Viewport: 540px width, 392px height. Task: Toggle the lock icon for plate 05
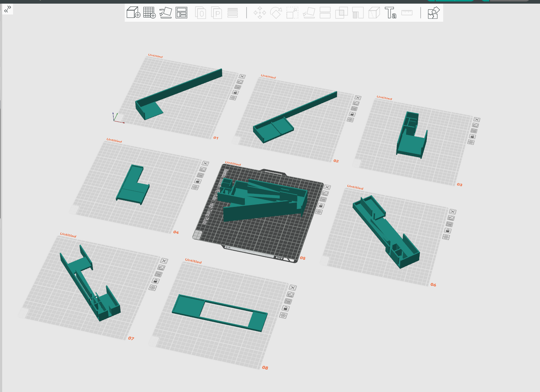(x=321, y=206)
